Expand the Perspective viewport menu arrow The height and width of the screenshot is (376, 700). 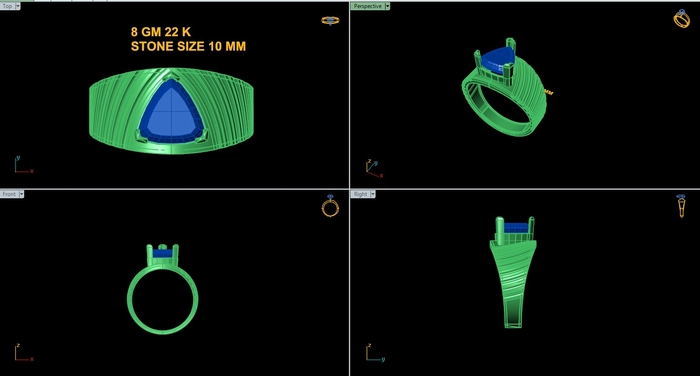tap(387, 6)
